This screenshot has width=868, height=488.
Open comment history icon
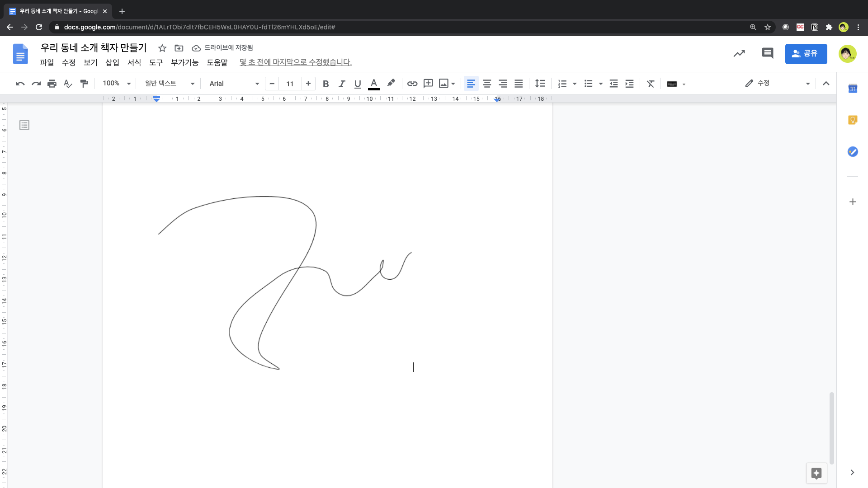pyautogui.click(x=768, y=53)
